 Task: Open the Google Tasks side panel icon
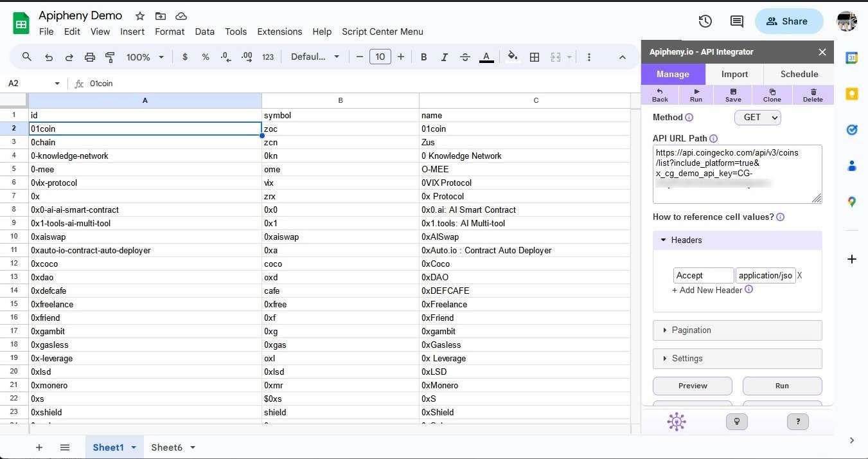pyautogui.click(x=852, y=130)
